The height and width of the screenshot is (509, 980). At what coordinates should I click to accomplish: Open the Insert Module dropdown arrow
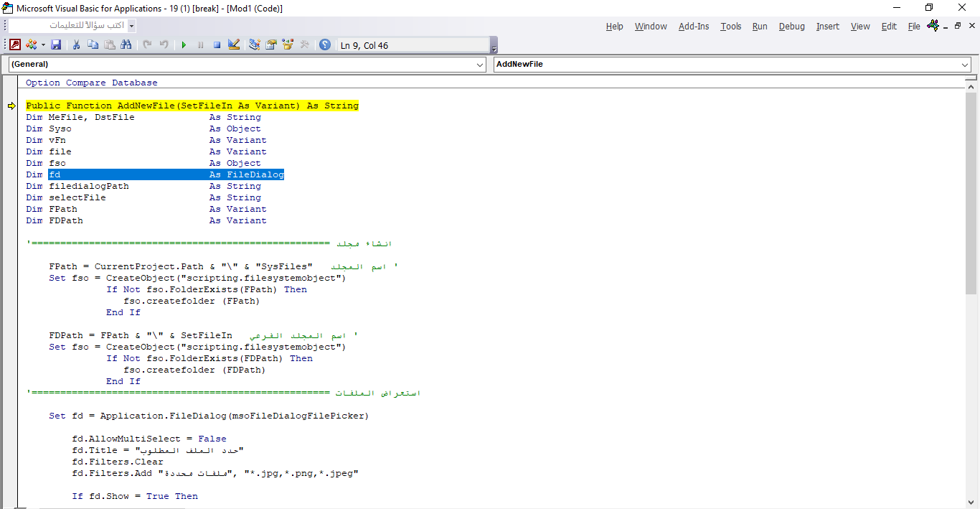pyautogui.click(x=43, y=45)
